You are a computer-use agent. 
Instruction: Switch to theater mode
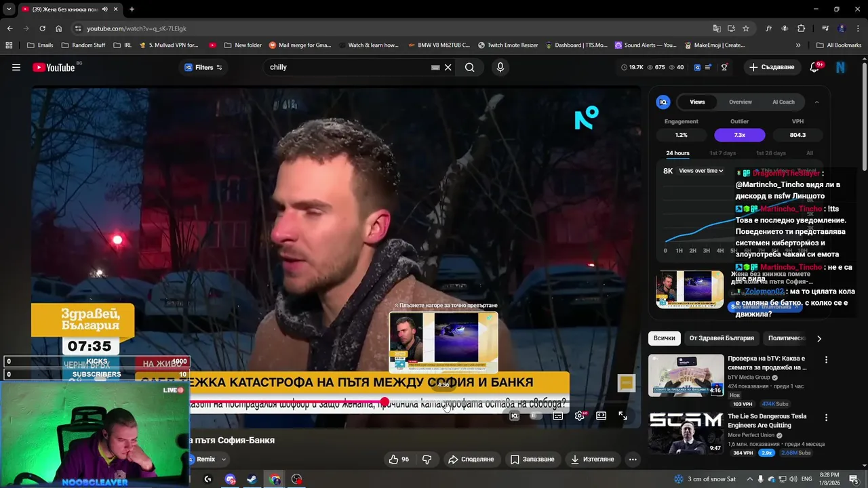click(601, 416)
